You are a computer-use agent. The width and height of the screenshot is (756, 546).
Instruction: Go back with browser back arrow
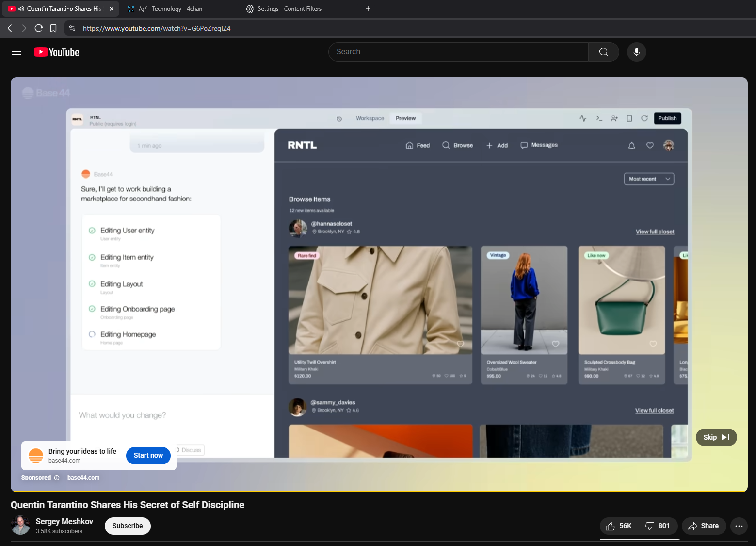[10, 28]
